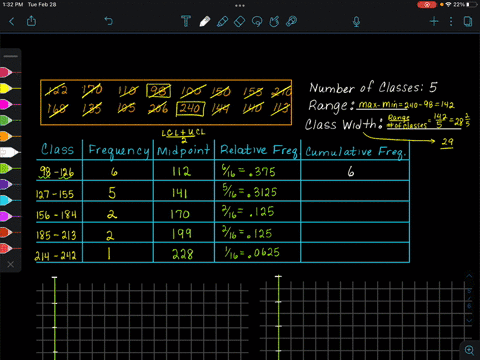480x360 pixels.
Task: Tap relative frequency .3125
Action: (x=262, y=192)
